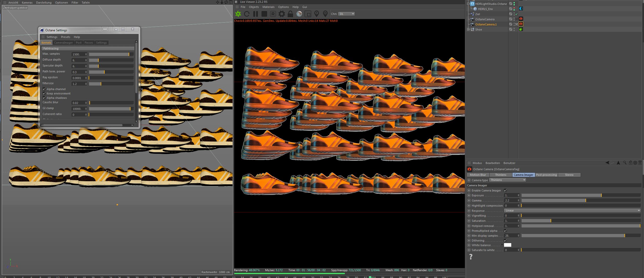
Task: Click the white balance color swatch
Action: coord(507,245)
